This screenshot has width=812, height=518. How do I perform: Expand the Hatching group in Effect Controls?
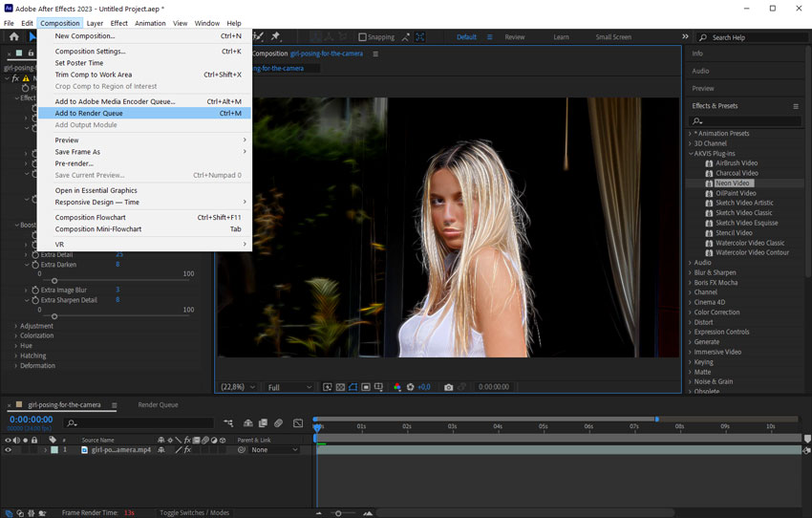point(16,356)
